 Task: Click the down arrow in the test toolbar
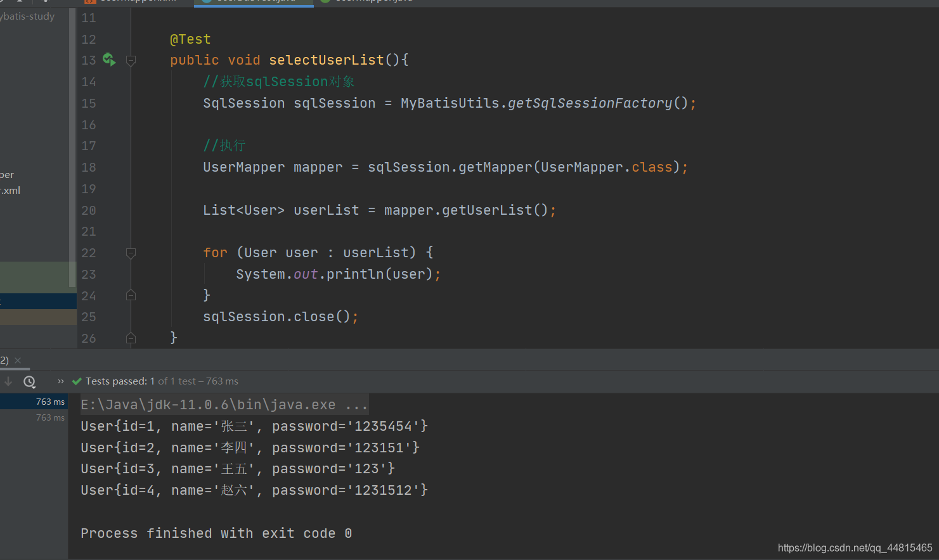tap(8, 381)
